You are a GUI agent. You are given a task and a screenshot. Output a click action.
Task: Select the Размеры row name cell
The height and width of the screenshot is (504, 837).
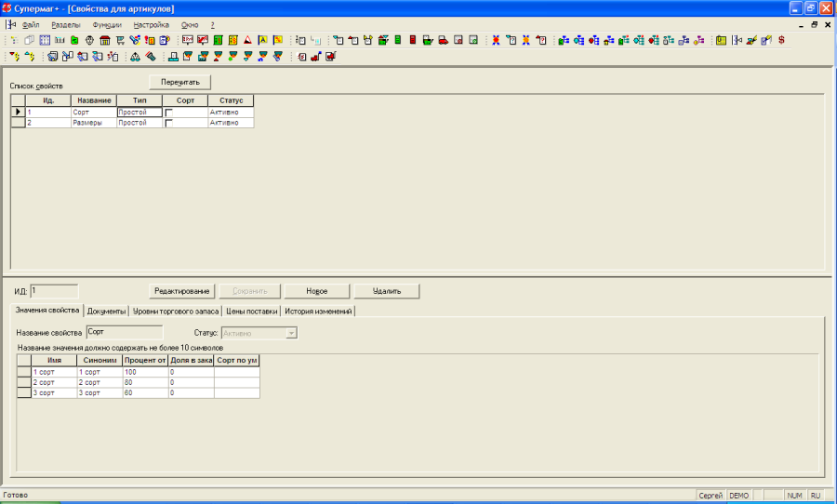pyautogui.click(x=94, y=123)
